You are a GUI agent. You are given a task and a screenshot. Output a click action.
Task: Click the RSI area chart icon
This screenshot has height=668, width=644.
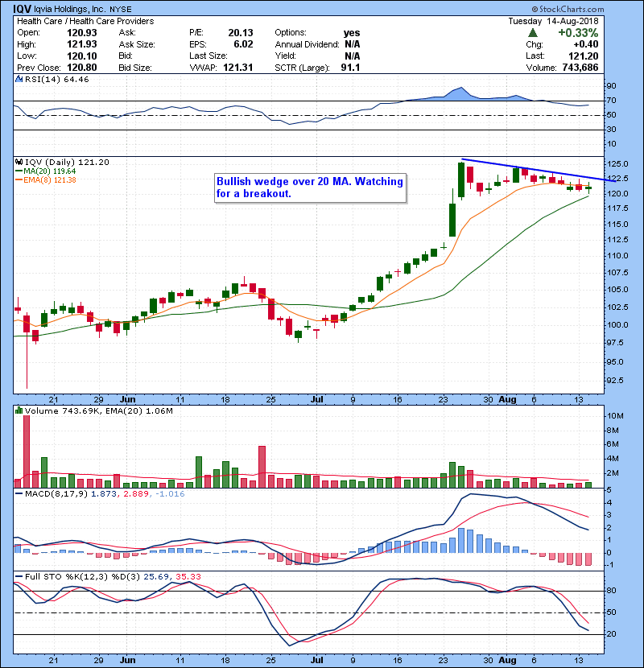(19, 79)
